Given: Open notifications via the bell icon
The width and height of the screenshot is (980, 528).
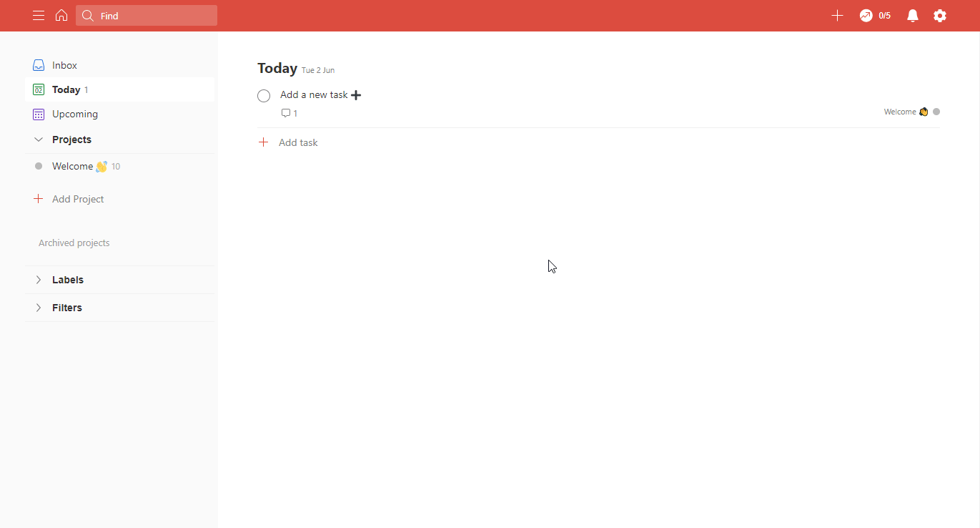Looking at the screenshot, I should [x=912, y=15].
